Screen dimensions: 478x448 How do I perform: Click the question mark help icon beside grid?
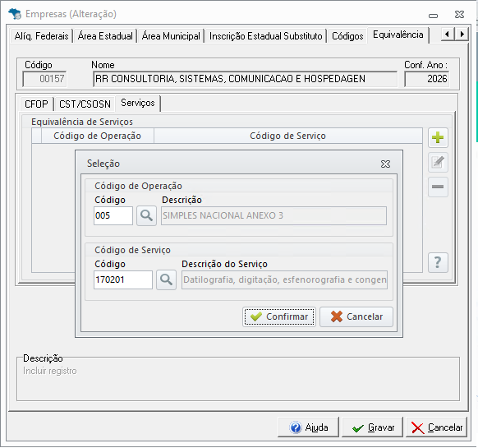tap(438, 262)
